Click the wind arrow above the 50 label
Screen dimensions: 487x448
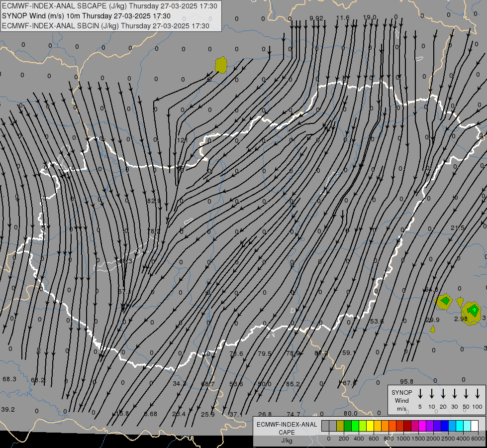(466, 394)
